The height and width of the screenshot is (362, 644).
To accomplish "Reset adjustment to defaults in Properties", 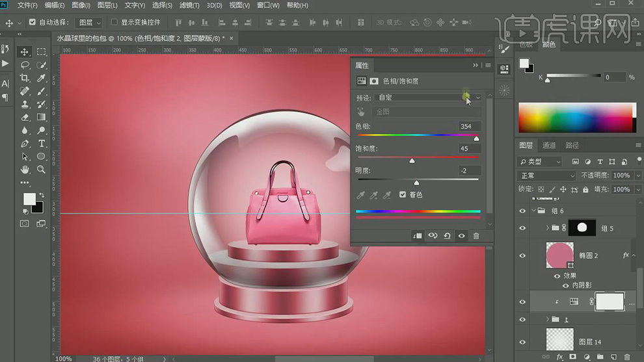I will click(447, 236).
